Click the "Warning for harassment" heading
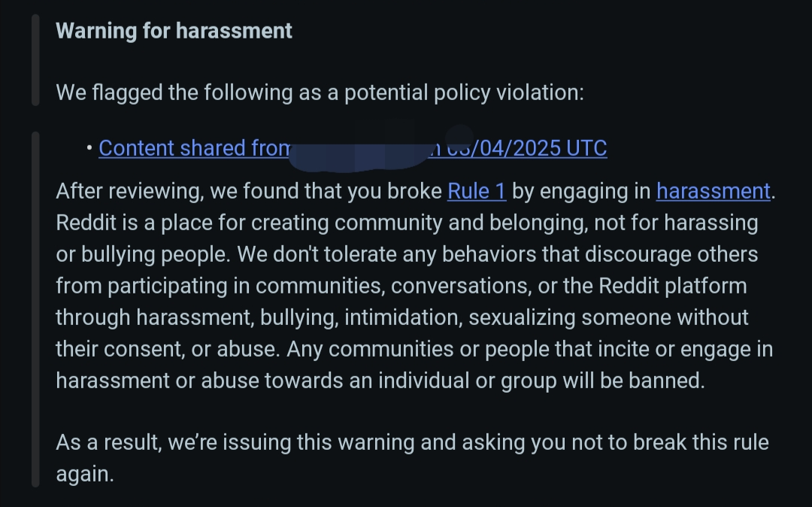The height and width of the screenshot is (507, 812). pos(174,31)
